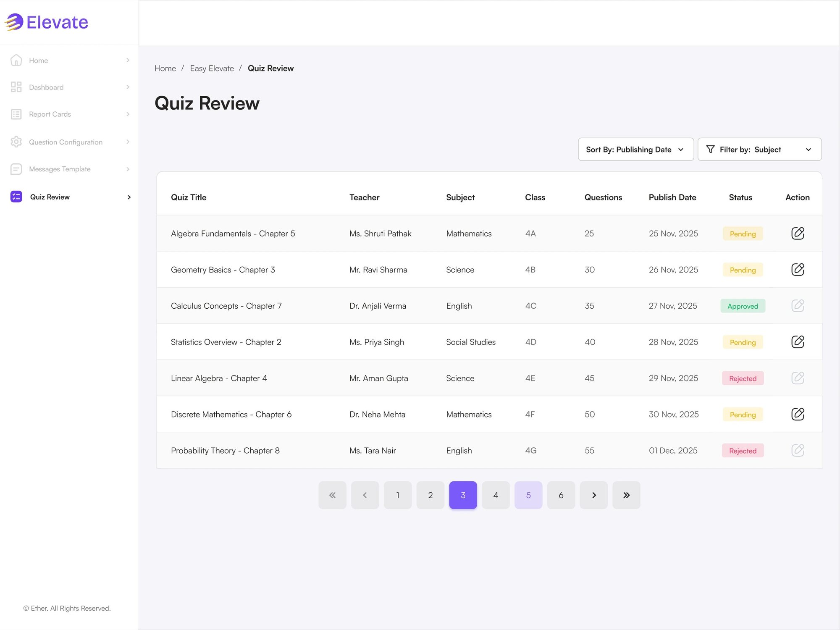Image resolution: width=840 pixels, height=630 pixels.
Task: Click the filter funnel icon
Action: (x=710, y=149)
